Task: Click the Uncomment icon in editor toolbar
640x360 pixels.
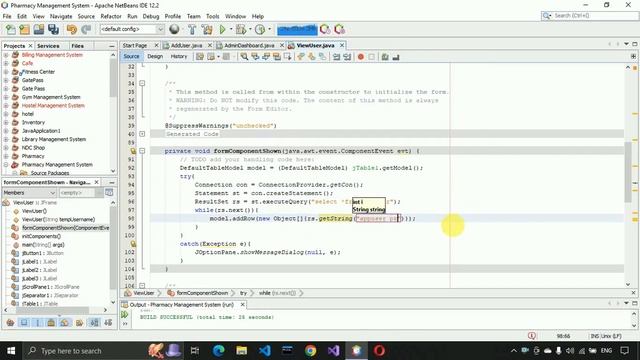Action: coord(396,57)
